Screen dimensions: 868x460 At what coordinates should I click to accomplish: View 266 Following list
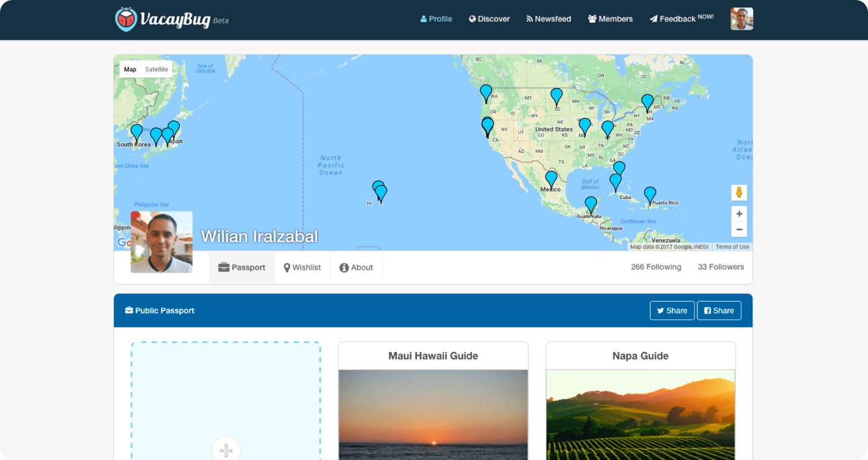pyautogui.click(x=656, y=267)
